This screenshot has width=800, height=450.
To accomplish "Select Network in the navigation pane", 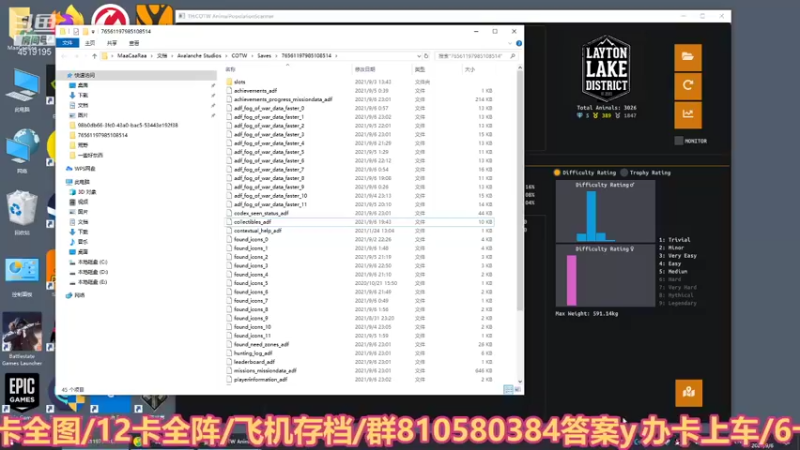I will tap(80, 295).
